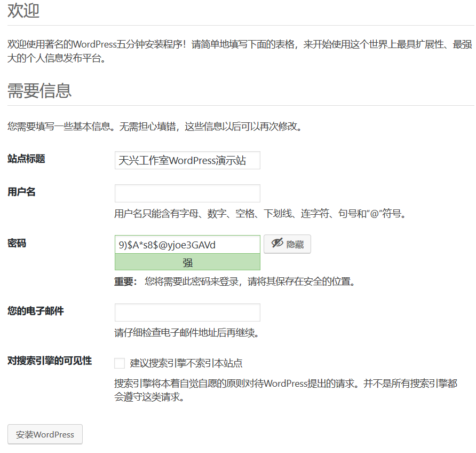Click the 用户名 field label
476x453 pixels.
pyautogui.click(x=21, y=192)
